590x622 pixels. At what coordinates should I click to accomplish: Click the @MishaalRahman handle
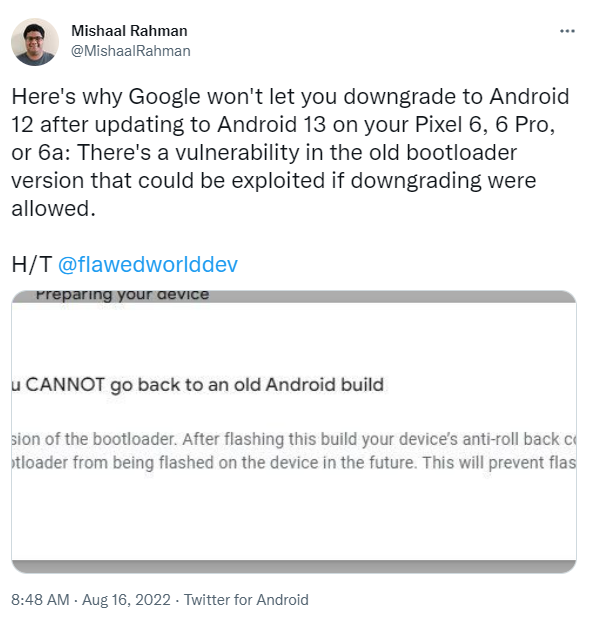[131, 51]
